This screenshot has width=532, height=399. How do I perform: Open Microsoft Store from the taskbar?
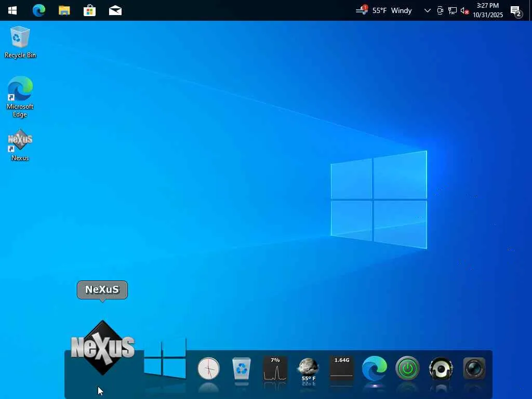[x=89, y=10]
